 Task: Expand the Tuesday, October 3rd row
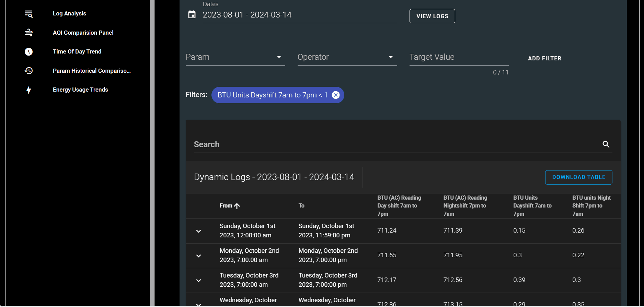(x=198, y=281)
